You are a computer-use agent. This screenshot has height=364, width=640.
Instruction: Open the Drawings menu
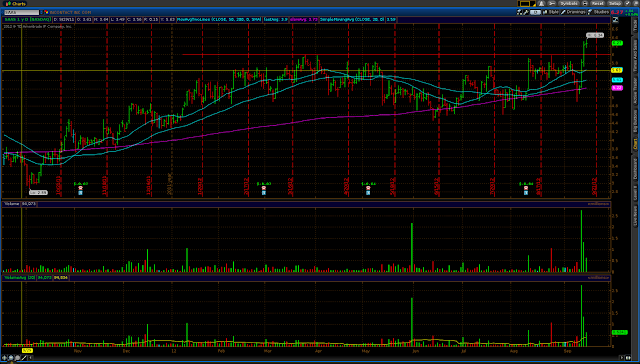573,12
